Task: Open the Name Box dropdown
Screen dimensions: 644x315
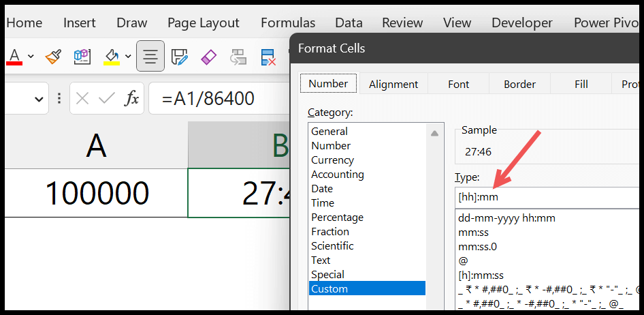Action: click(39, 99)
